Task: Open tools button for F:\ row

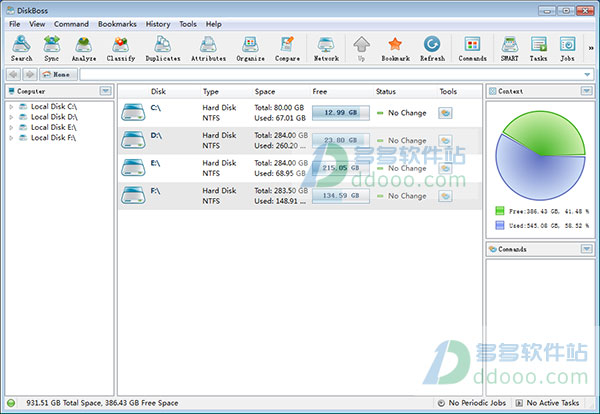Action: [445, 196]
